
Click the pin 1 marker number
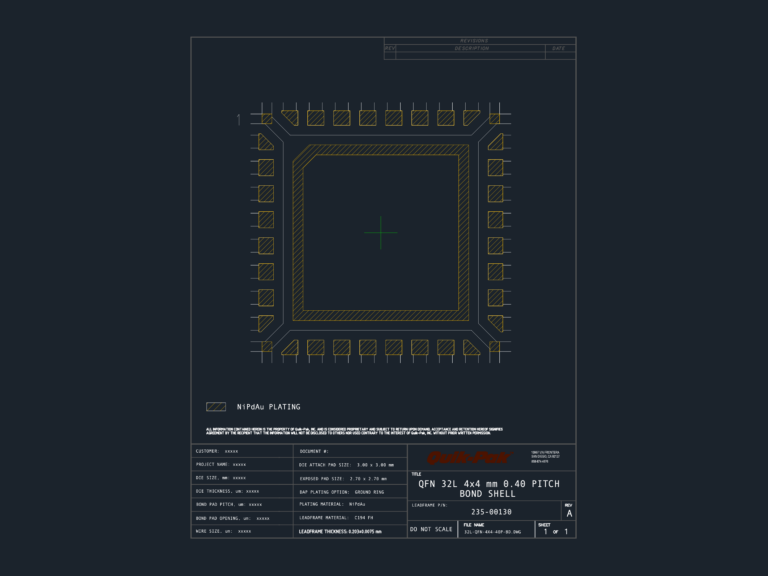tap(239, 120)
